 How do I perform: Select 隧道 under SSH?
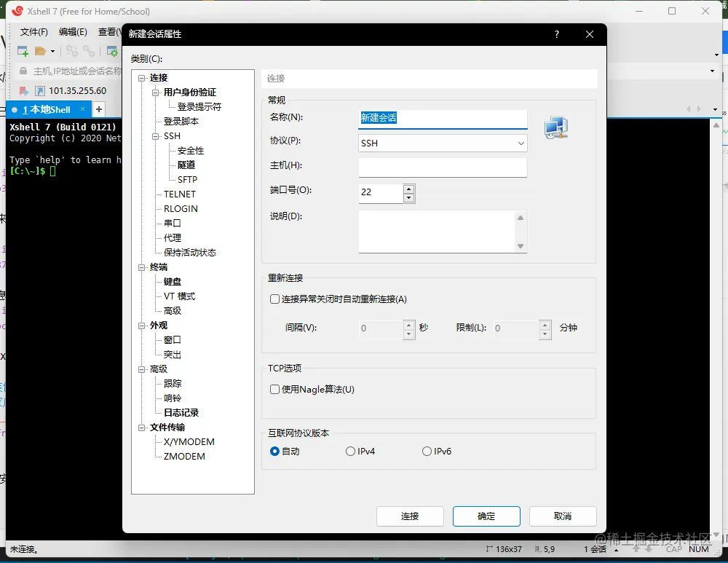pos(186,165)
